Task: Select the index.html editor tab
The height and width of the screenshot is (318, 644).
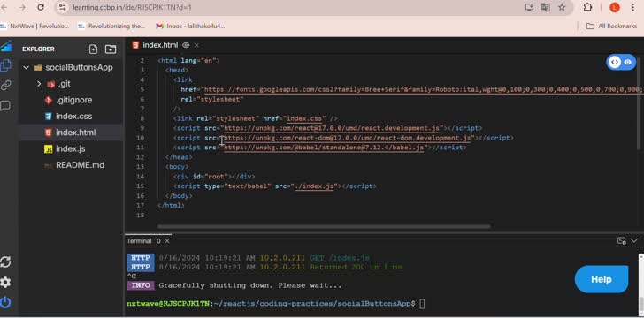Action: pos(160,45)
